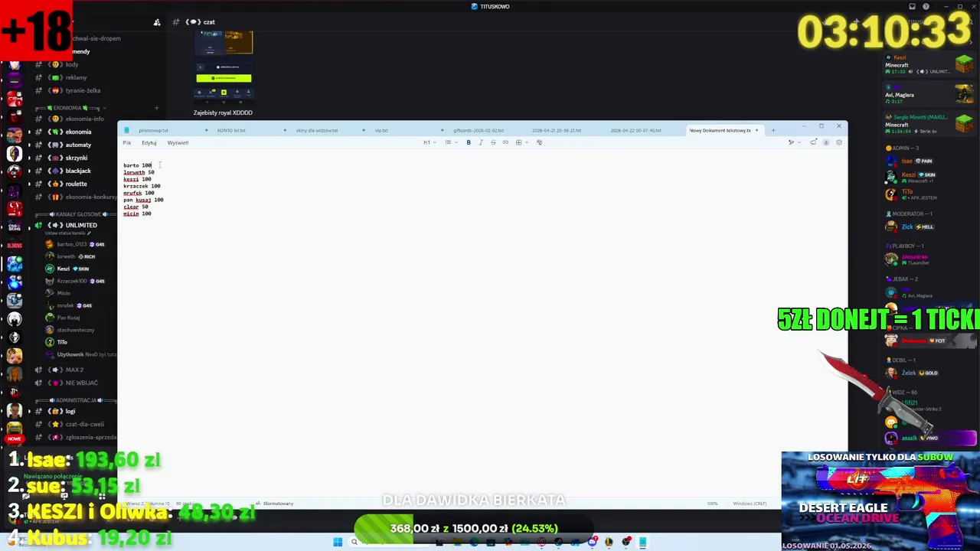Open the table insert dropdown in Notepad
This screenshot has height=551, width=980.
pyautogui.click(x=521, y=142)
